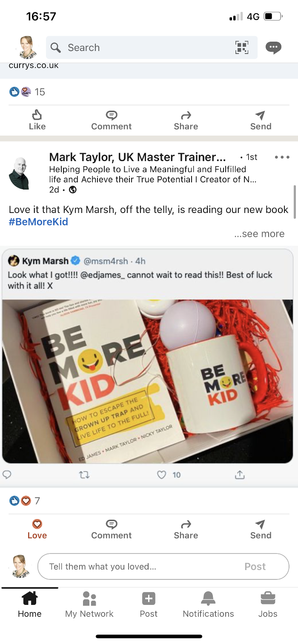View reactions count of 7 on the post

25,501
